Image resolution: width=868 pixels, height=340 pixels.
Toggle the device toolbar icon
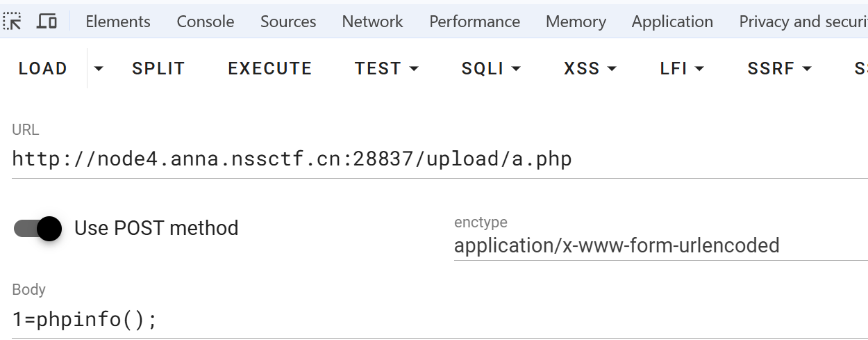(x=47, y=22)
